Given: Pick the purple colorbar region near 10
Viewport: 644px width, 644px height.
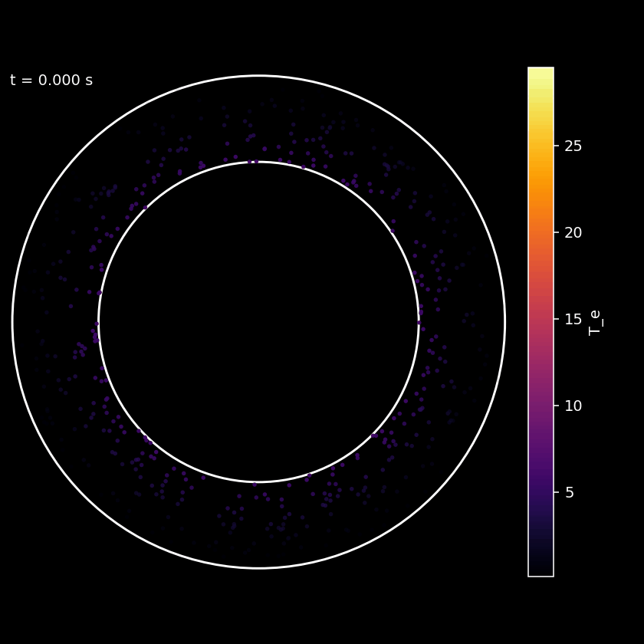Looking at the screenshot, I should [x=540, y=406].
